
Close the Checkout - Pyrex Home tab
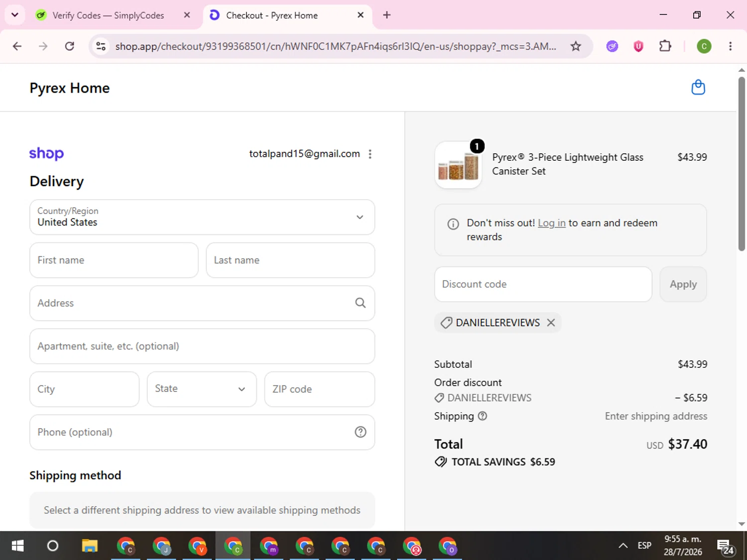(361, 15)
